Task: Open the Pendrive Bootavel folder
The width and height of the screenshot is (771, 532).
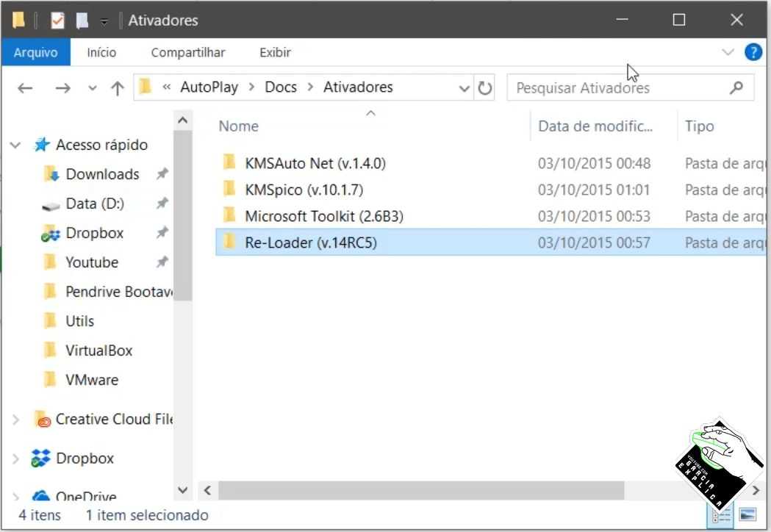Action: tap(119, 292)
